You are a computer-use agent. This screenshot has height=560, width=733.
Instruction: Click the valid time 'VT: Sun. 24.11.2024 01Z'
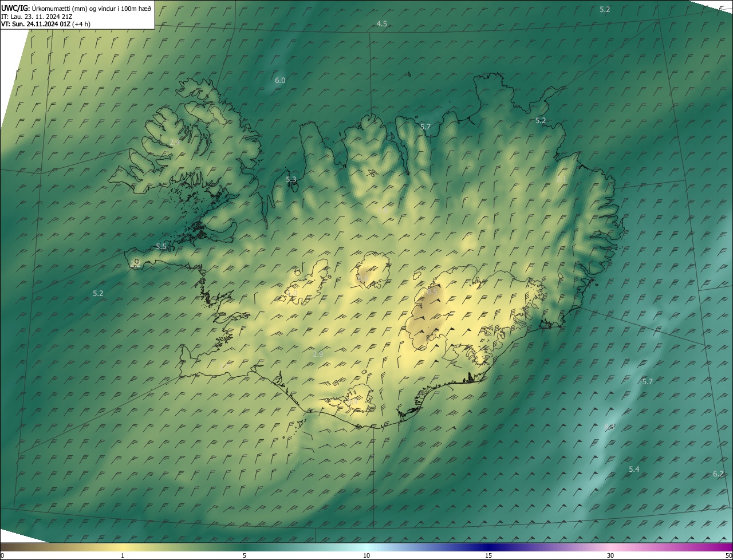coord(36,24)
